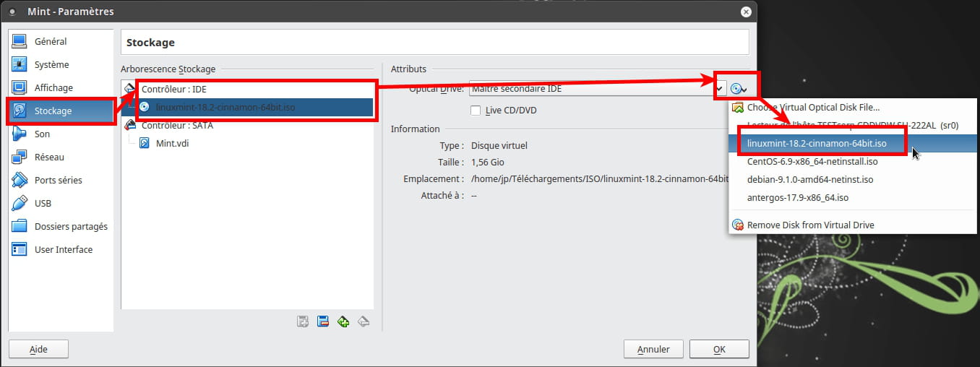Select the host drive (sr0) menu entry
This screenshot has width=980, height=367.
click(853, 125)
